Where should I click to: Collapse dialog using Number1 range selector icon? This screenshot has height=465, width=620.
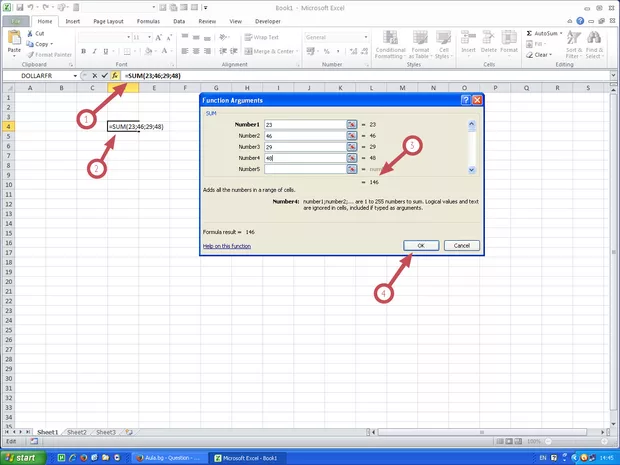point(352,124)
